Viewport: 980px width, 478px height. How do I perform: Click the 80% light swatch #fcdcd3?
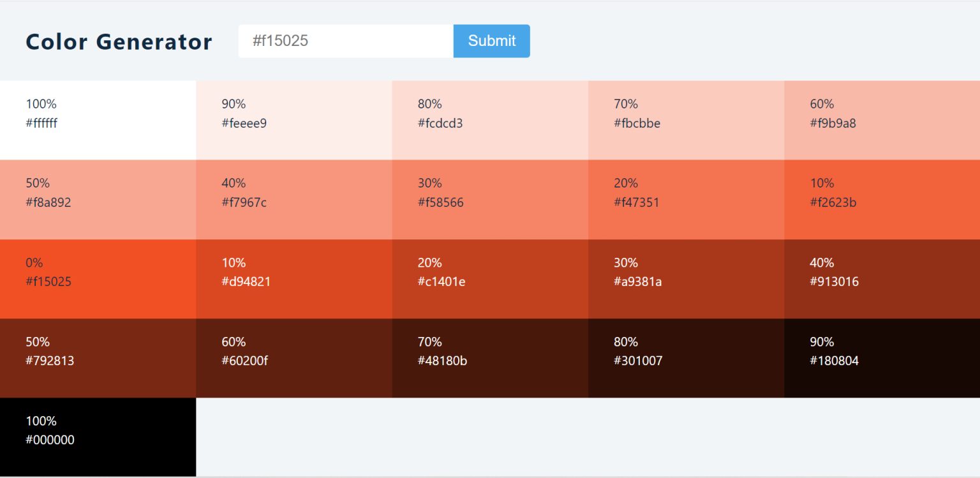490,119
